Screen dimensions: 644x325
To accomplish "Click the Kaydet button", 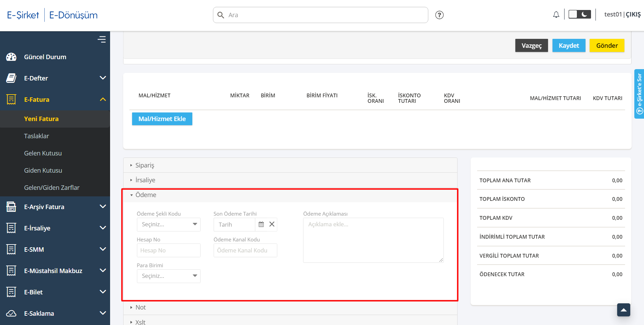I will 569,45.
